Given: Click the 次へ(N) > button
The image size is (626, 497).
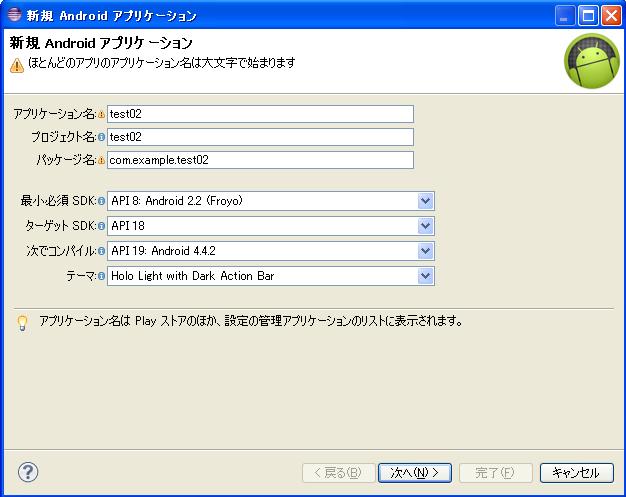Looking at the screenshot, I should (x=415, y=473).
